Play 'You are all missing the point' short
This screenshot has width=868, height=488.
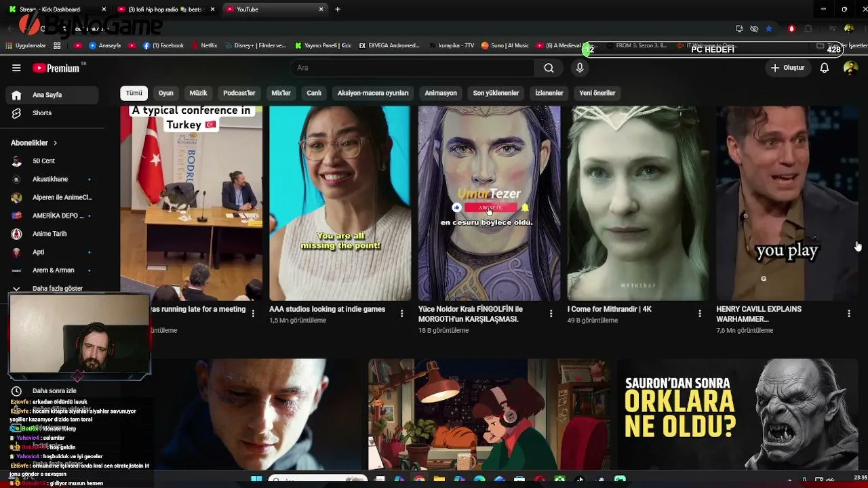coord(340,203)
